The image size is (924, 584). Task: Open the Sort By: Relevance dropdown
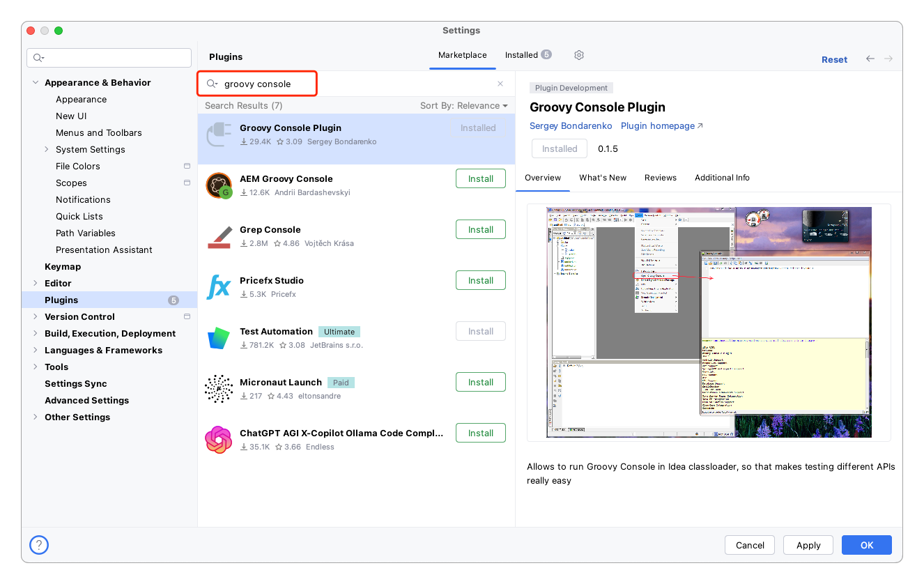pos(463,105)
